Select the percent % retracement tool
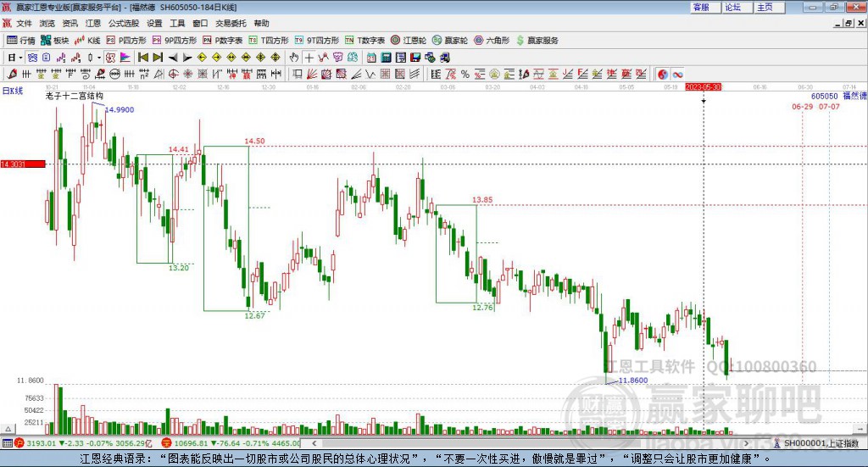 click(x=465, y=74)
